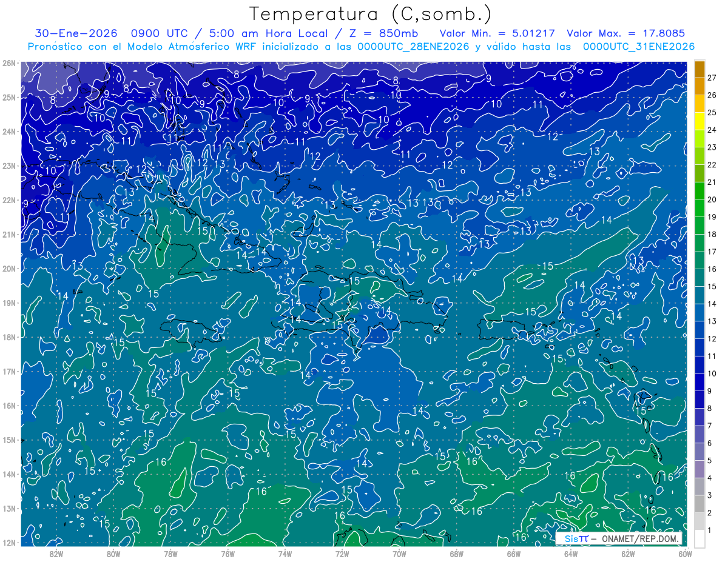Click the color bar label "27"
Image resolution: width=728 pixels, height=562 pixels.
712,77
